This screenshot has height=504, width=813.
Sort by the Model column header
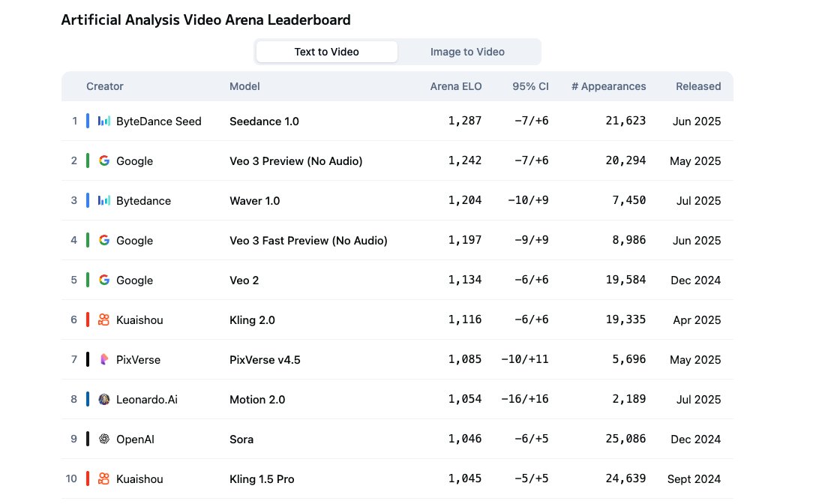[244, 86]
